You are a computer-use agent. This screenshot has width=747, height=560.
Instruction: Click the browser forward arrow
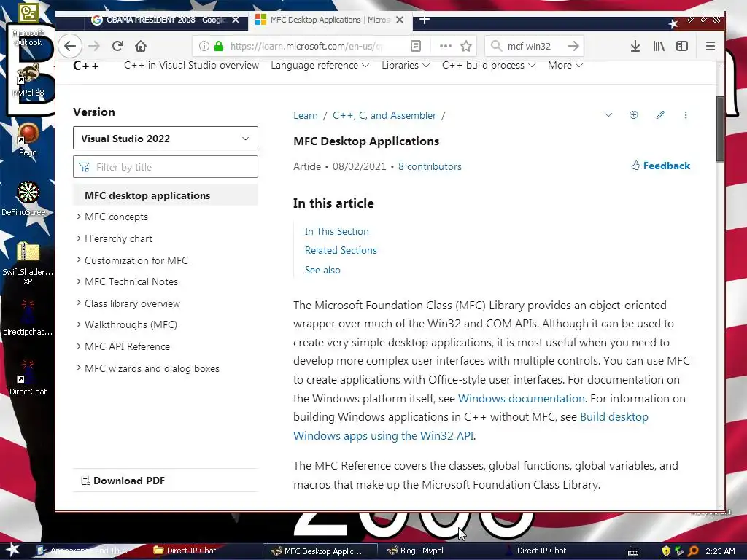click(x=94, y=46)
